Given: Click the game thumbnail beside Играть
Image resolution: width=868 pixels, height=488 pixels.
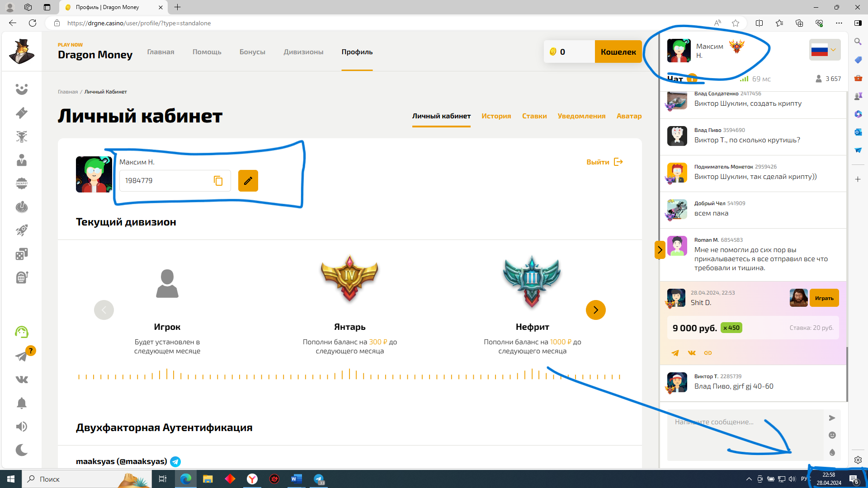Looking at the screenshot, I should coord(798,298).
